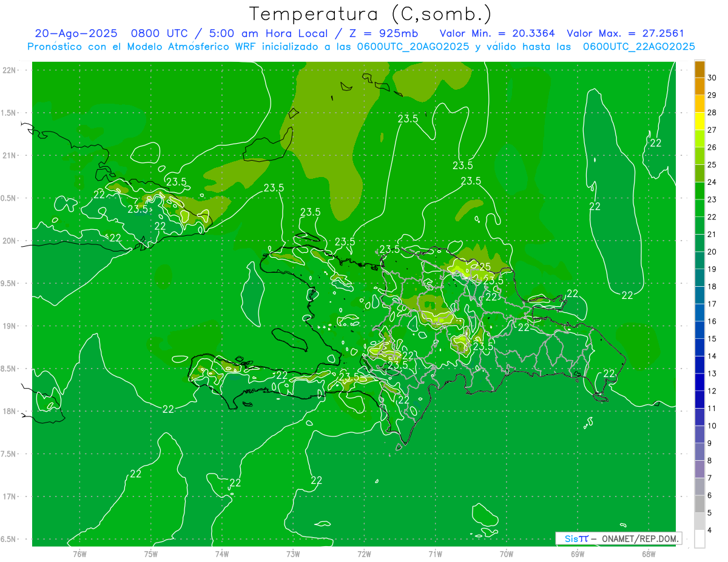Image resolution: width=728 pixels, height=562 pixels.
Task: Select the date text '20-Ago-2025'
Action: pyautogui.click(x=76, y=33)
